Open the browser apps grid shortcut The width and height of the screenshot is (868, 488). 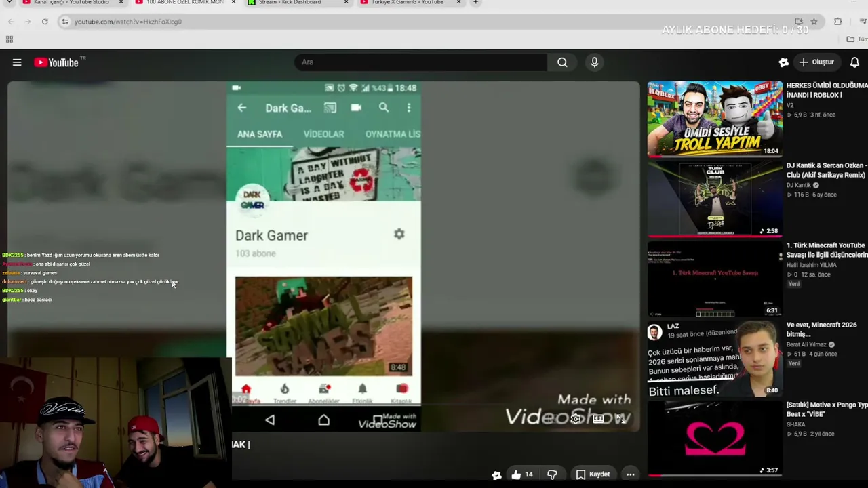[9, 39]
